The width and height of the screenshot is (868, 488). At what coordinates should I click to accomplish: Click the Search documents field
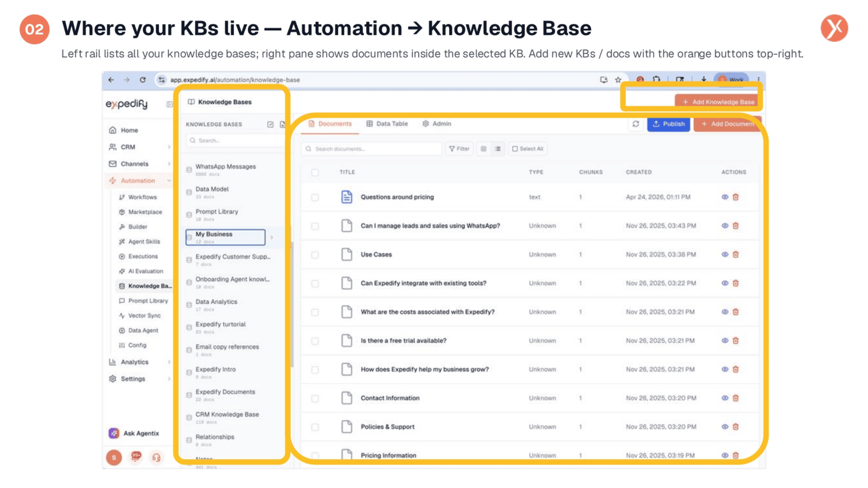(x=372, y=149)
